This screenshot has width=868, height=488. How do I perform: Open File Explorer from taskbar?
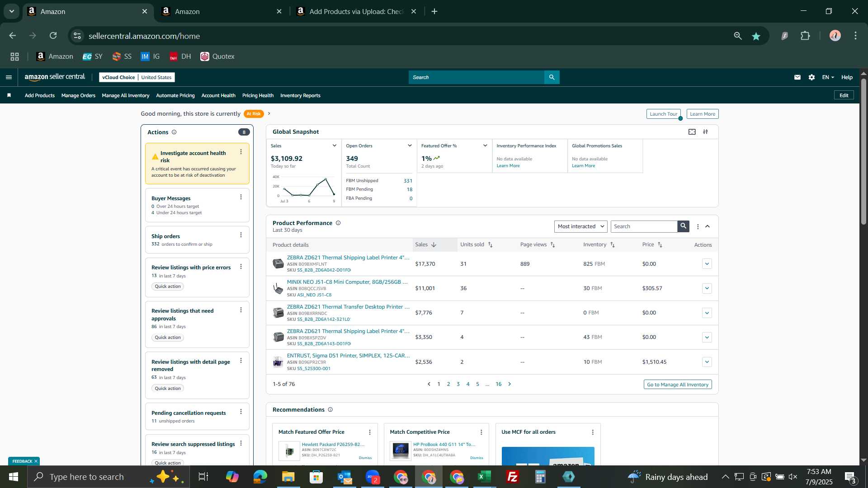pos(288,477)
